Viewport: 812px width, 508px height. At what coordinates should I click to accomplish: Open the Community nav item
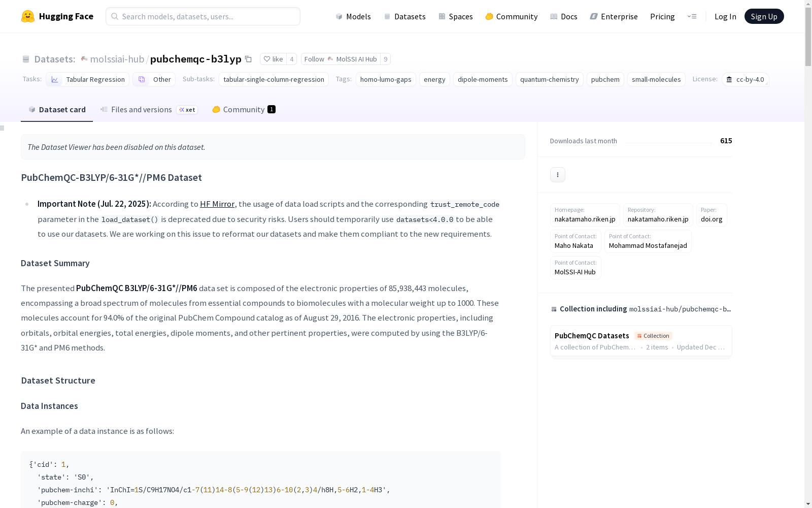[511, 16]
